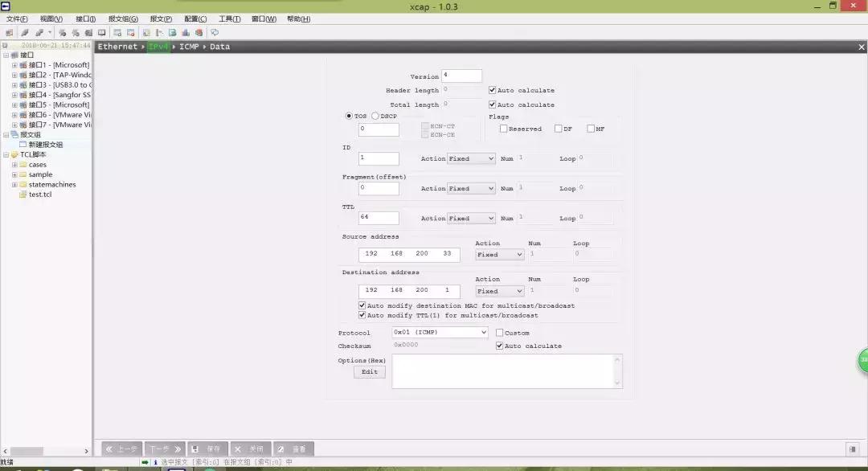Toggle Auto calculate for Total length
Screen dimensions: 868x471
[492, 104]
